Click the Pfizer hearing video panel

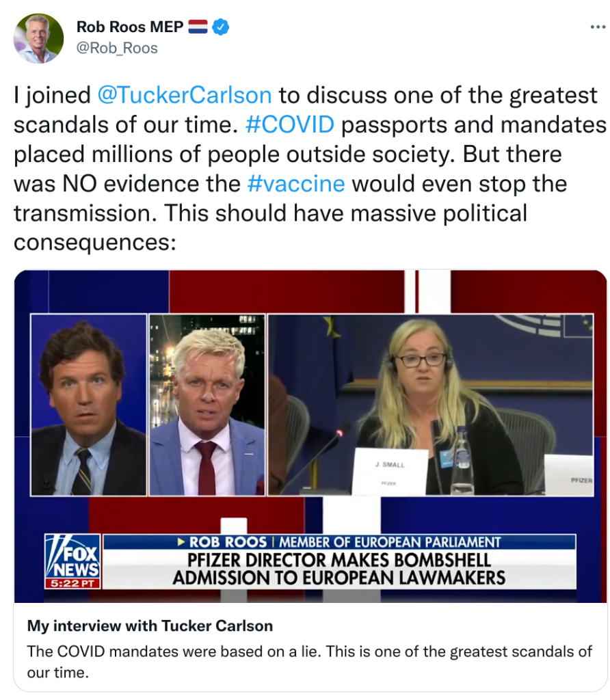(x=430, y=405)
